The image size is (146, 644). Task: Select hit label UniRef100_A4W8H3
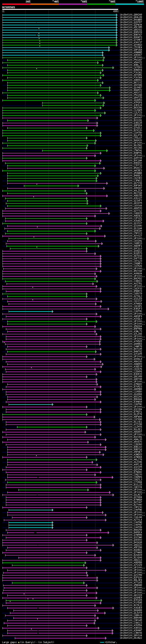[131, 364]
